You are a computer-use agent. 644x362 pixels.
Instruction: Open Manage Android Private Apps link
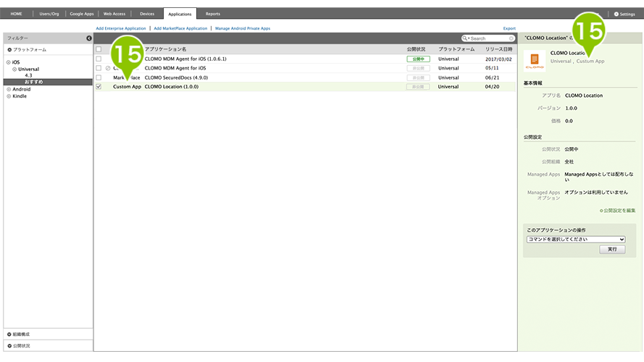tap(243, 28)
